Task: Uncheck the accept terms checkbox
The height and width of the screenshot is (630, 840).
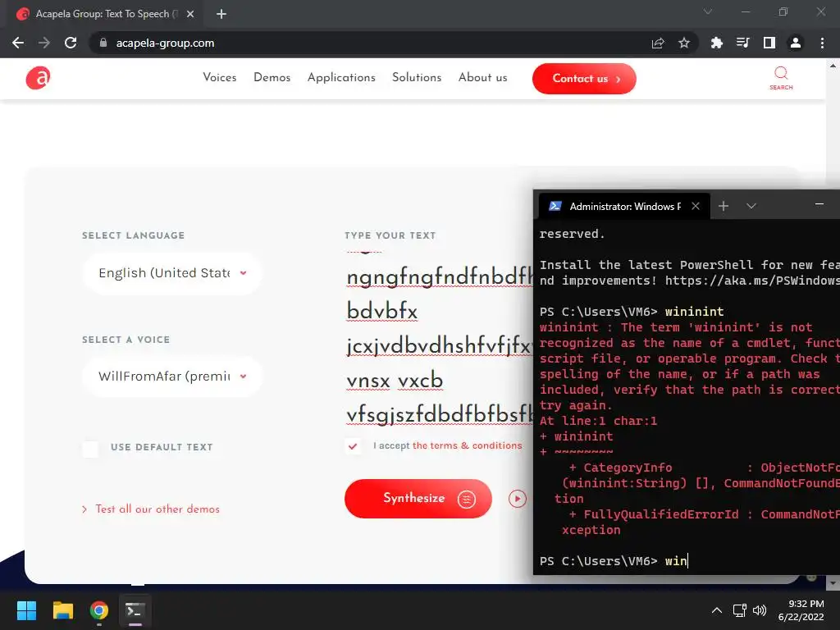Action: coord(353,445)
